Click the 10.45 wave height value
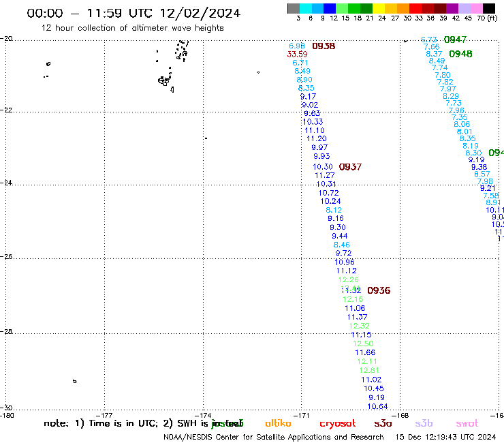504x443 pixels. tap(373, 388)
